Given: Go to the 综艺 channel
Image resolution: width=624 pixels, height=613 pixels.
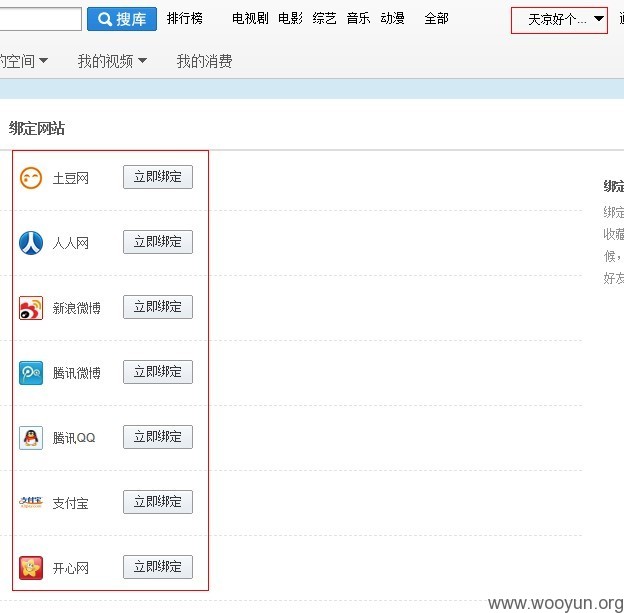Looking at the screenshot, I should [324, 18].
